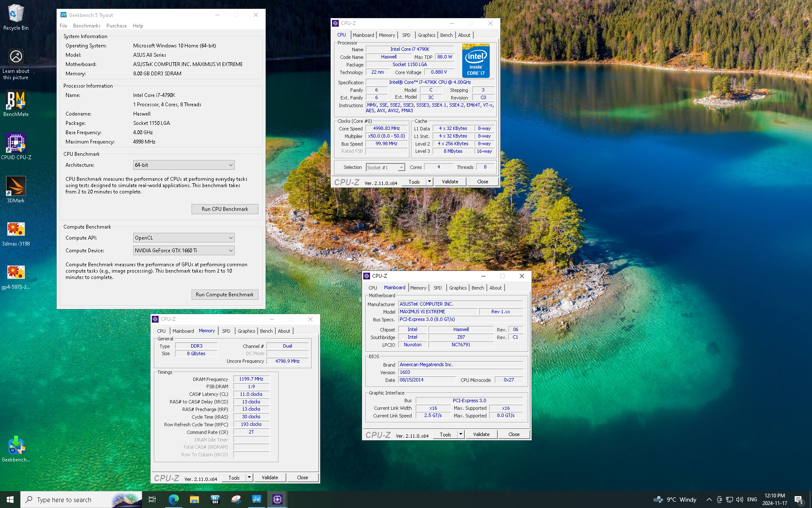812x508 pixels.
Task: Click Close button in CPU-Z Mainboard window
Action: coord(514,434)
